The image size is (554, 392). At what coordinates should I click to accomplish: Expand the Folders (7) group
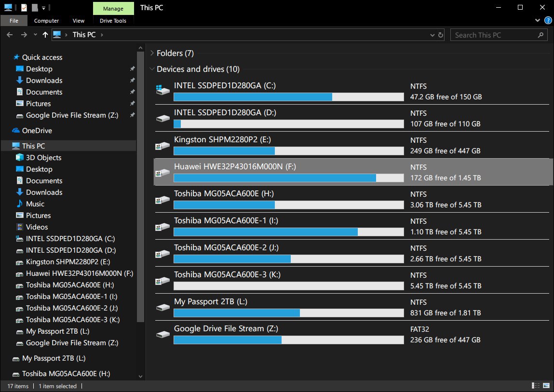coord(152,54)
